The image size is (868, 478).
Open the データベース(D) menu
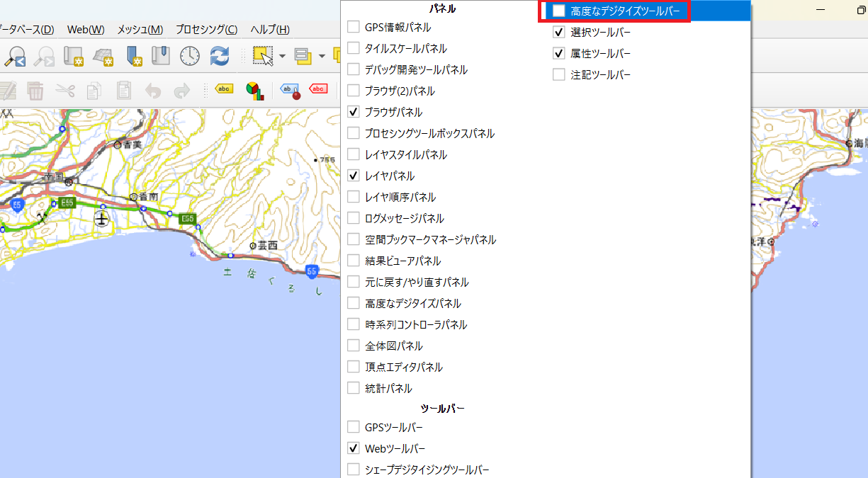click(27, 29)
